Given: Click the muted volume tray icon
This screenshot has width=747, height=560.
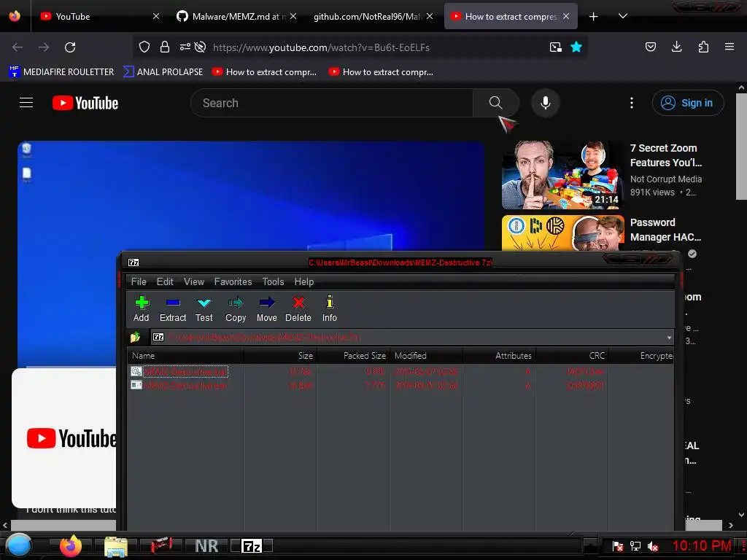Looking at the screenshot, I should [x=653, y=546].
